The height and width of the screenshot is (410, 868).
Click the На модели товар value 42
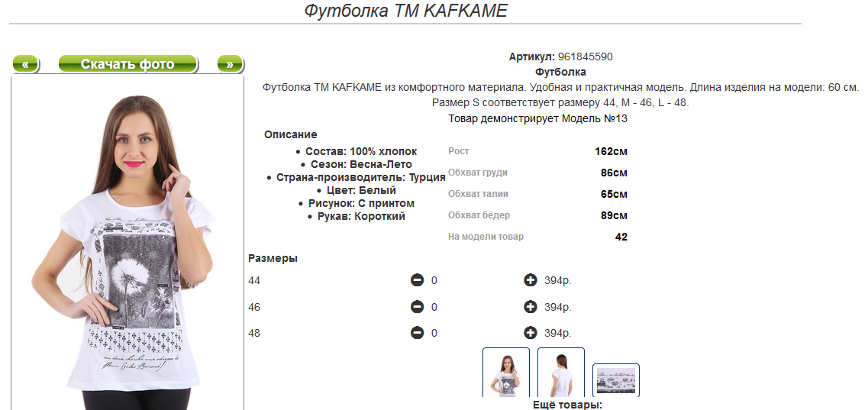click(x=621, y=237)
